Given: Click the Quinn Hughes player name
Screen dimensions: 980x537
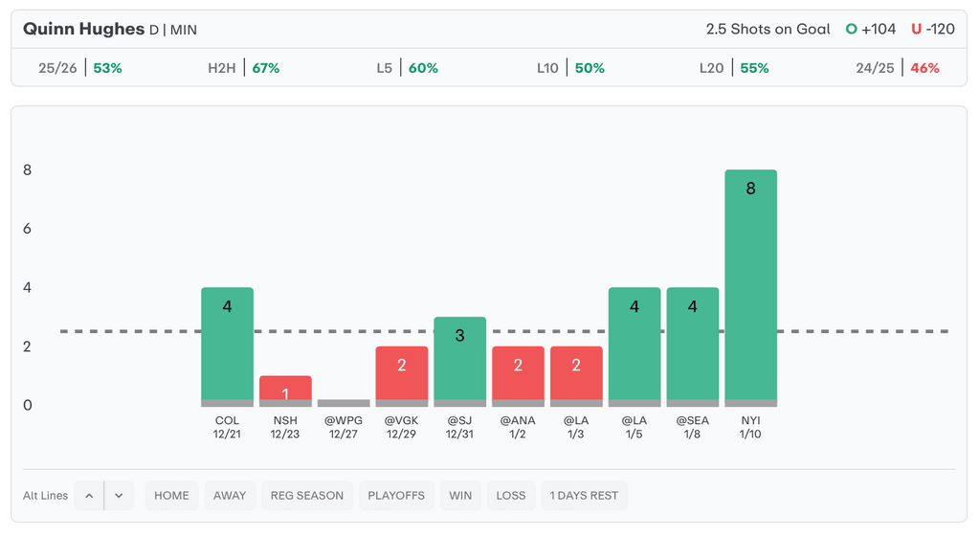Looking at the screenshot, I should click(83, 29).
